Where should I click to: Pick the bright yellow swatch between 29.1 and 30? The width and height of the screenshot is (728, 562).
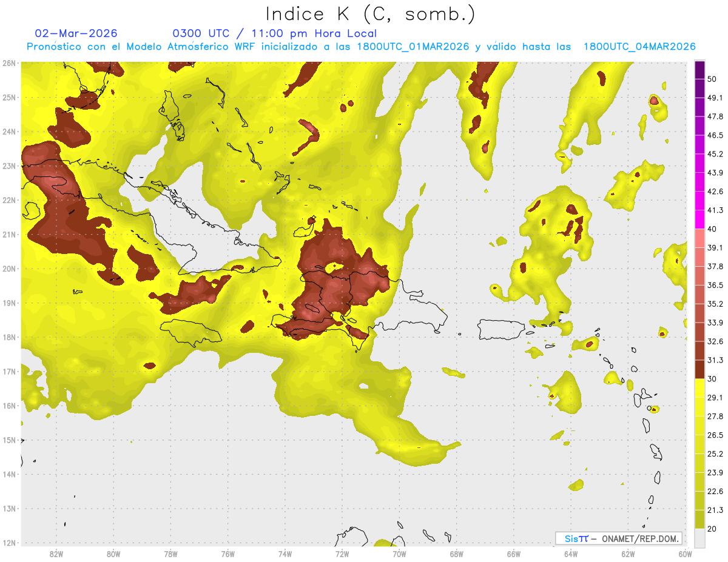point(699,388)
